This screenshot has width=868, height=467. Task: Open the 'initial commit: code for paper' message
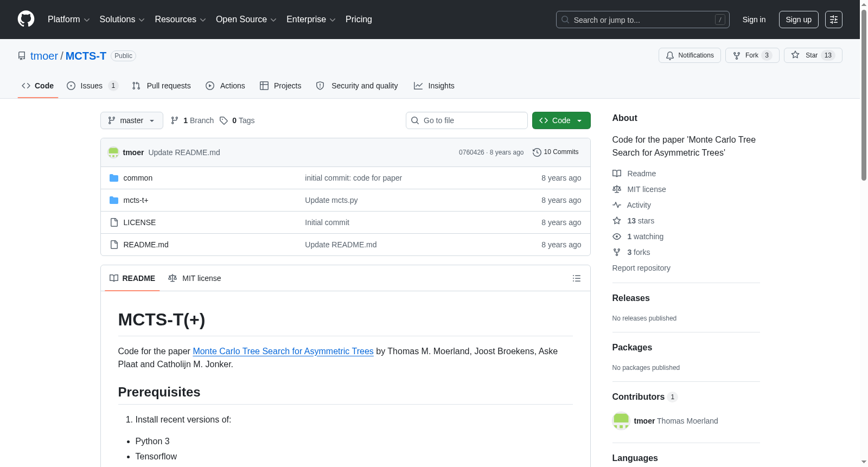pos(353,178)
